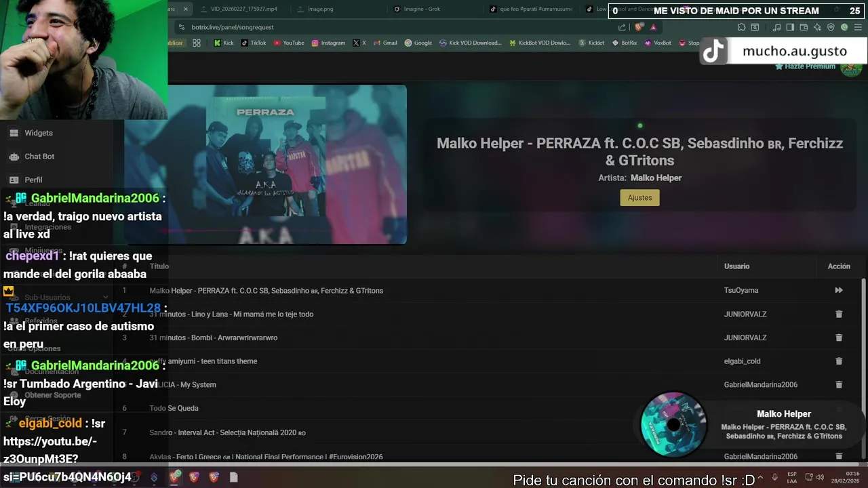This screenshot has width=868, height=488.
Task: Click the Brave Shields icon in address bar
Action: point(639,27)
